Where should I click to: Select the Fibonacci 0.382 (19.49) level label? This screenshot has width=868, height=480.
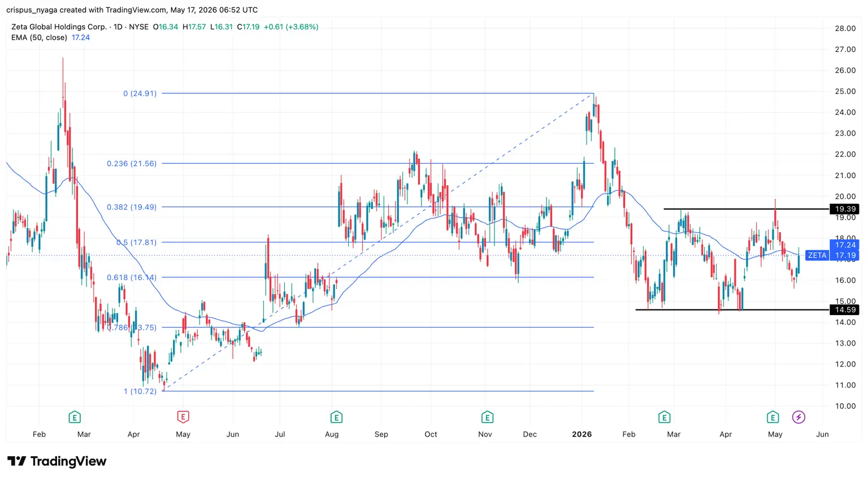pos(132,207)
